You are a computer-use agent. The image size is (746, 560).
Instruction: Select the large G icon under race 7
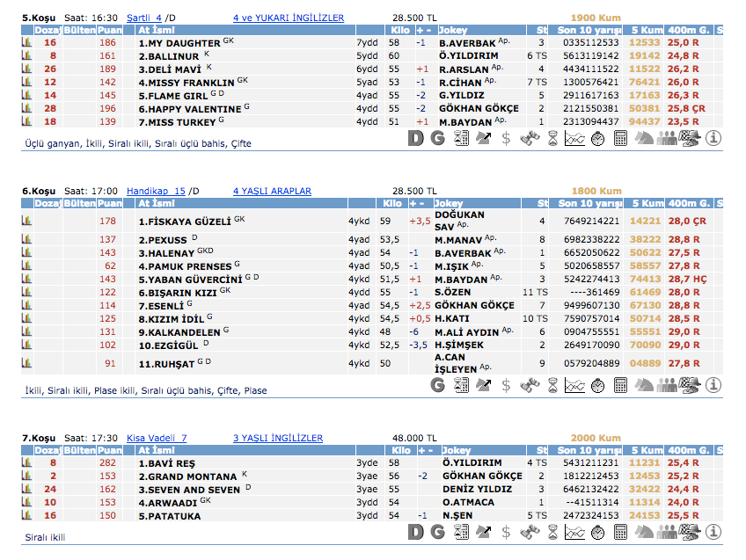437,532
